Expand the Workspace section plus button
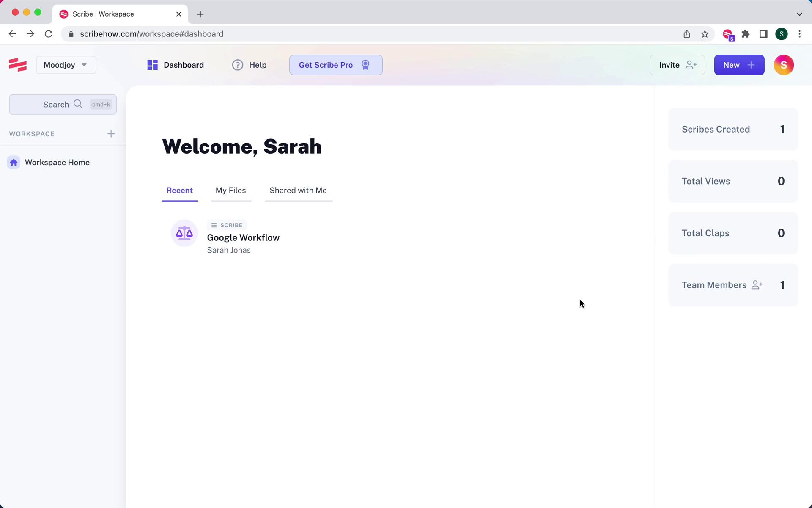The height and width of the screenshot is (508, 812). pyautogui.click(x=110, y=133)
